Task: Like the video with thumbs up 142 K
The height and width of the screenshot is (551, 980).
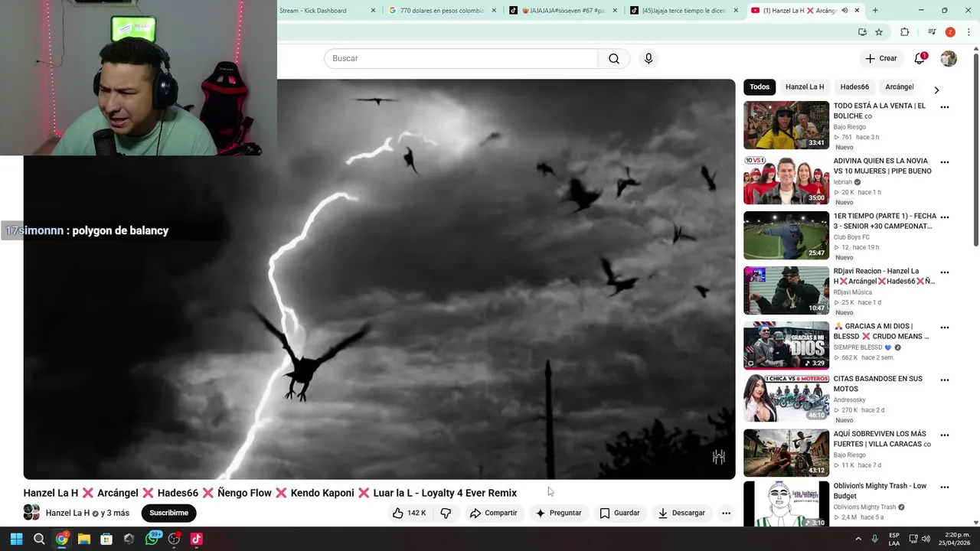Action: (410, 513)
